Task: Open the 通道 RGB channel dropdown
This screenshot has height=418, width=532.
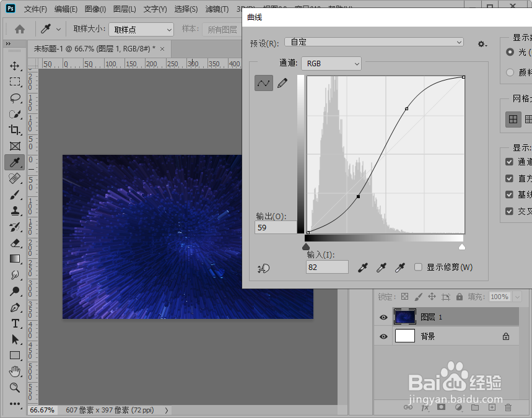Action: point(331,63)
